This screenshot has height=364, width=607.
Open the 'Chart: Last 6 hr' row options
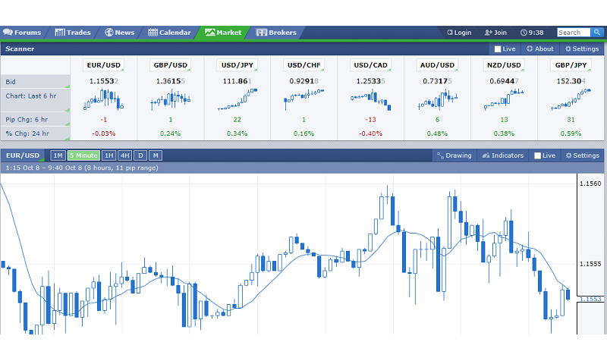(x=36, y=96)
